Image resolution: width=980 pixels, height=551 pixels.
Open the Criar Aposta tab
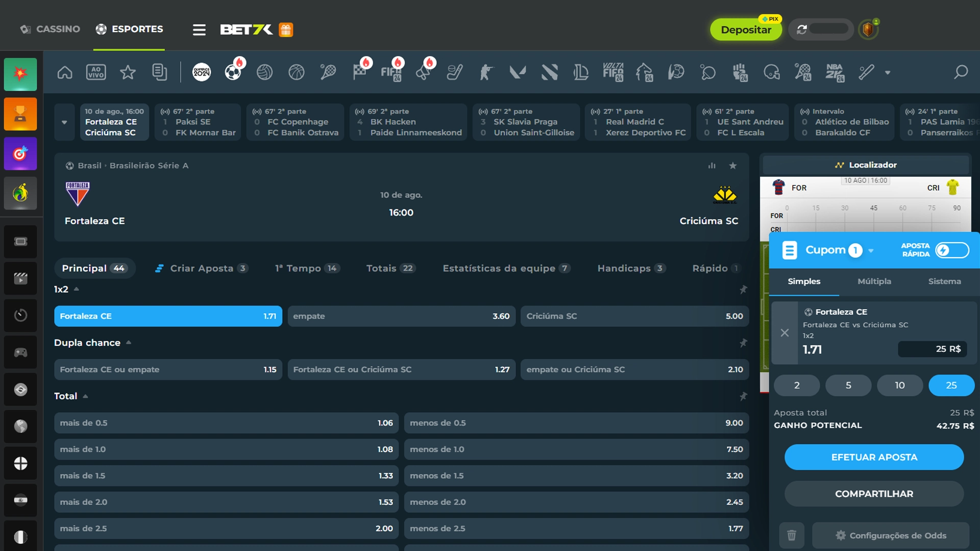click(x=201, y=268)
